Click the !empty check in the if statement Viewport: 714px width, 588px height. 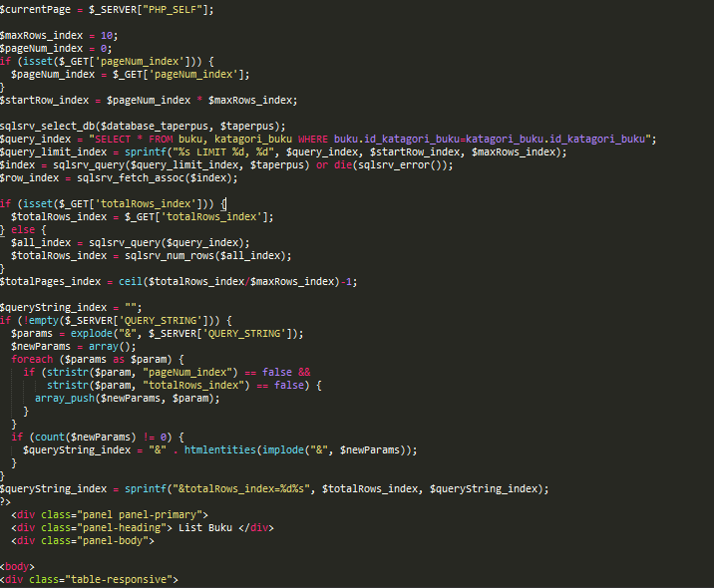pos(41,320)
